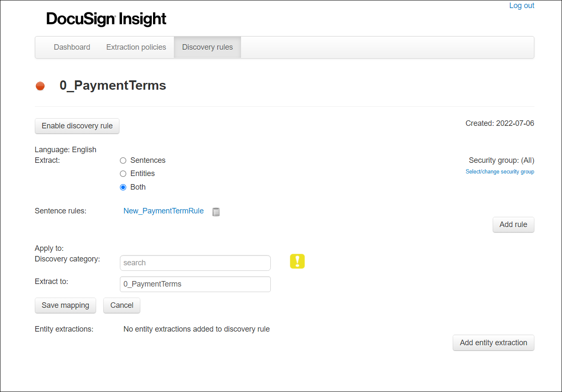
Task: Click the Add rule button
Action: 513,225
